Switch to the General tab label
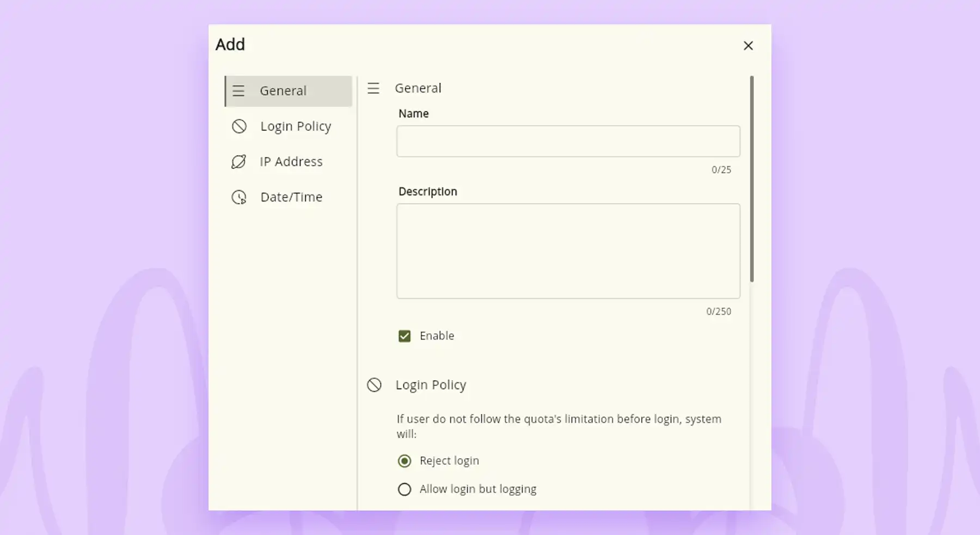 coord(283,91)
